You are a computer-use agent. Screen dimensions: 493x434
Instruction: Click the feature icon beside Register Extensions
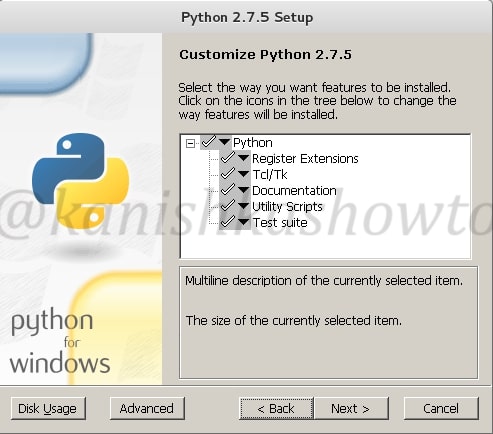click(x=235, y=158)
